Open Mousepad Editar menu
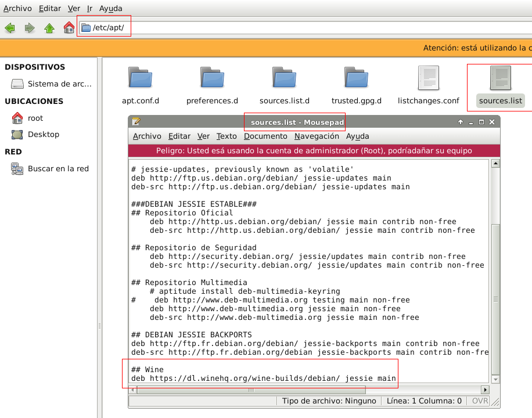The width and height of the screenshot is (532, 418). pyautogui.click(x=179, y=136)
